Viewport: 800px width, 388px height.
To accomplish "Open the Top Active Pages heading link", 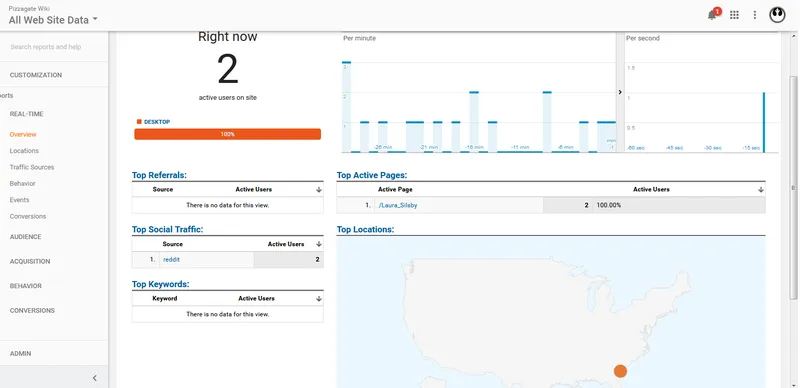I will pos(372,175).
